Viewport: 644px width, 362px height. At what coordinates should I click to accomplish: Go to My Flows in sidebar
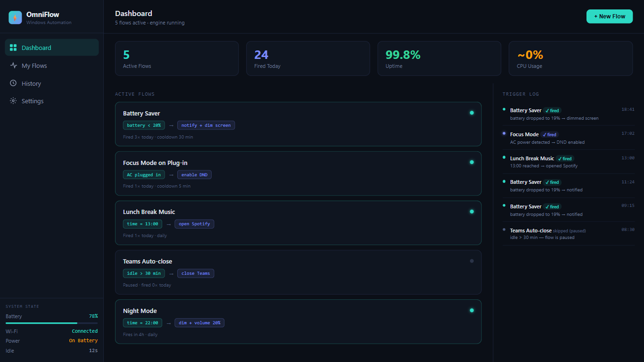click(52, 66)
